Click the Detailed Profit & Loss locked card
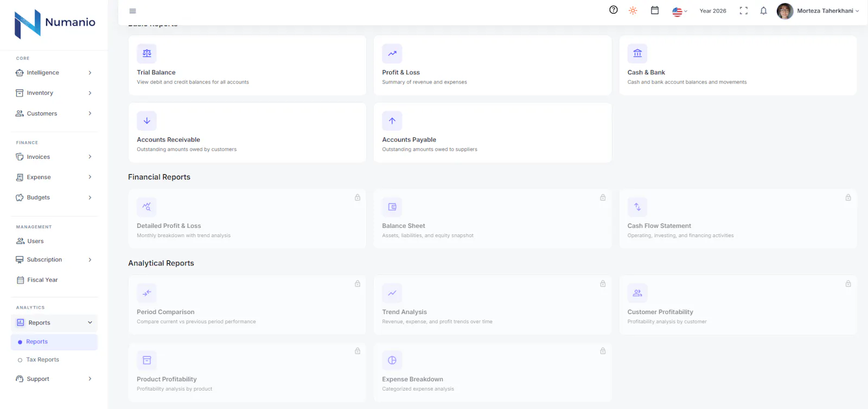The image size is (868, 409). [247, 219]
